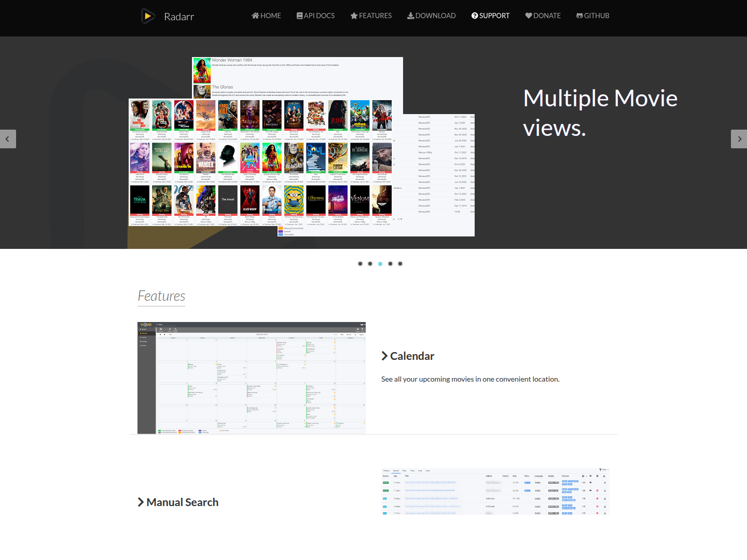Open the DOWNLOAD menu item
Screen dimensions: 747x560
[x=432, y=16]
